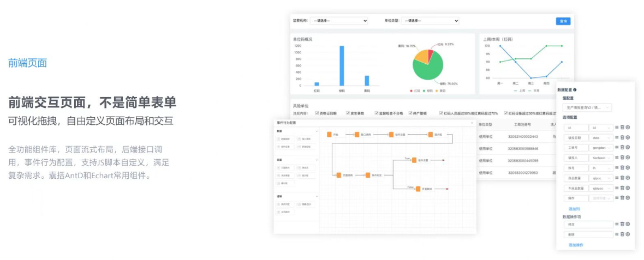Click the drag handle icon in the id row
Image resolution: width=644 pixels, height=260 pixels.
click(x=617, y=128)
